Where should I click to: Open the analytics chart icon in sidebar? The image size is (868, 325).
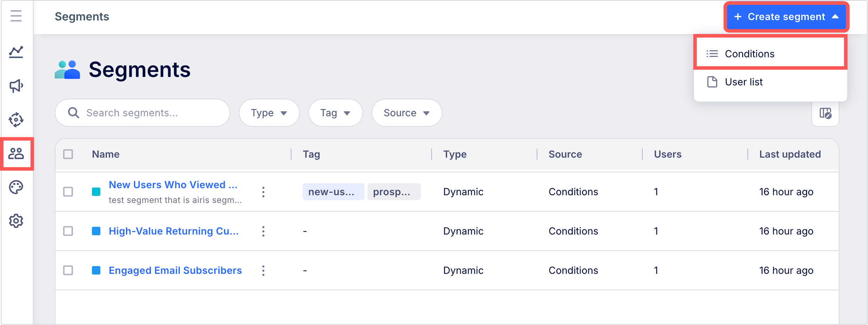tap(16, 52)
